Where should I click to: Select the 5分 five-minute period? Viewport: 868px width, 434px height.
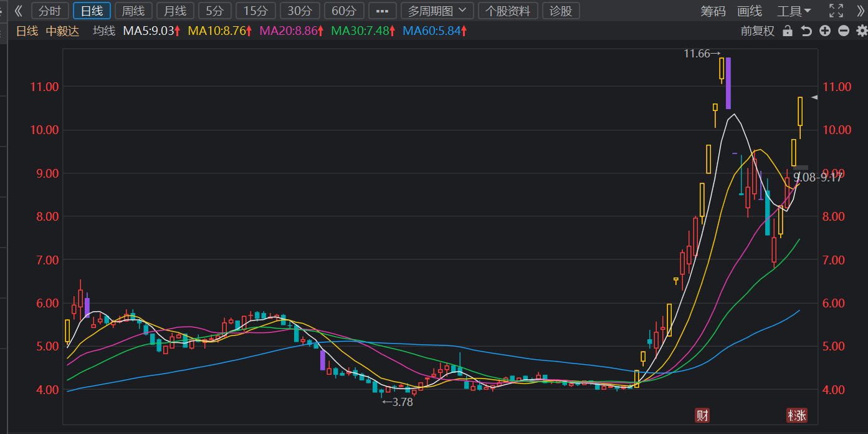point(215,11)
